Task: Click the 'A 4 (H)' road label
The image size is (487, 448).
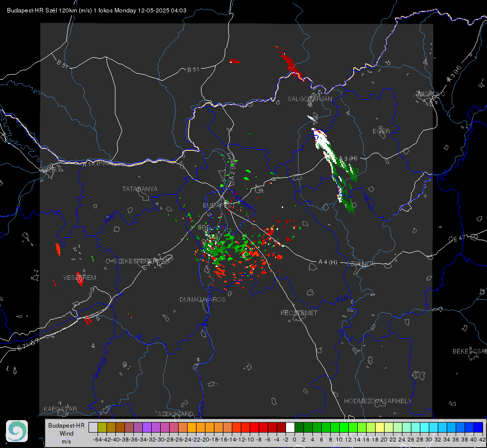Action: click(x=328, y=262)
